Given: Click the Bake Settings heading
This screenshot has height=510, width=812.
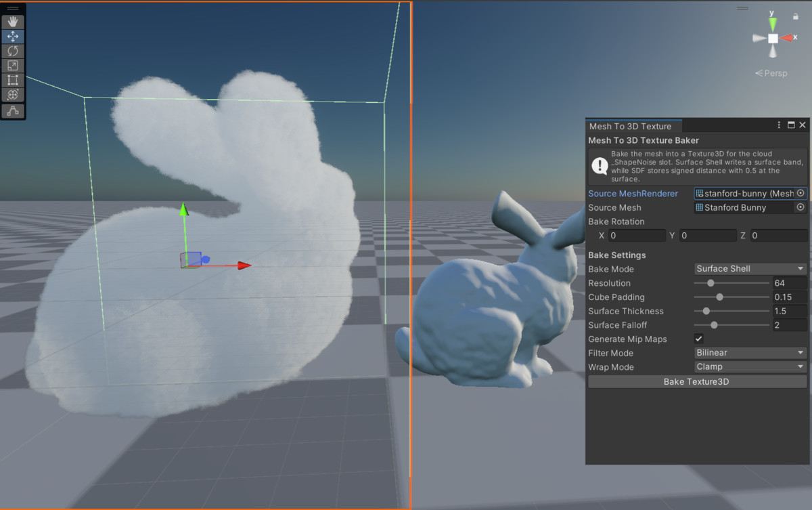Looking at the screenshot, I should (x=616, y=255).
